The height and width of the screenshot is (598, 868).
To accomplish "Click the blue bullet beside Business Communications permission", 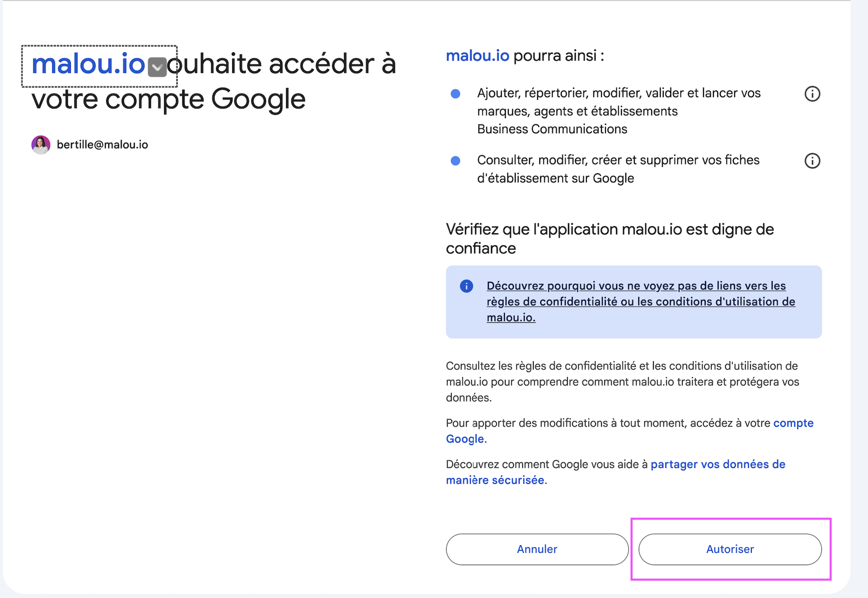I will (x=455, y=94).
